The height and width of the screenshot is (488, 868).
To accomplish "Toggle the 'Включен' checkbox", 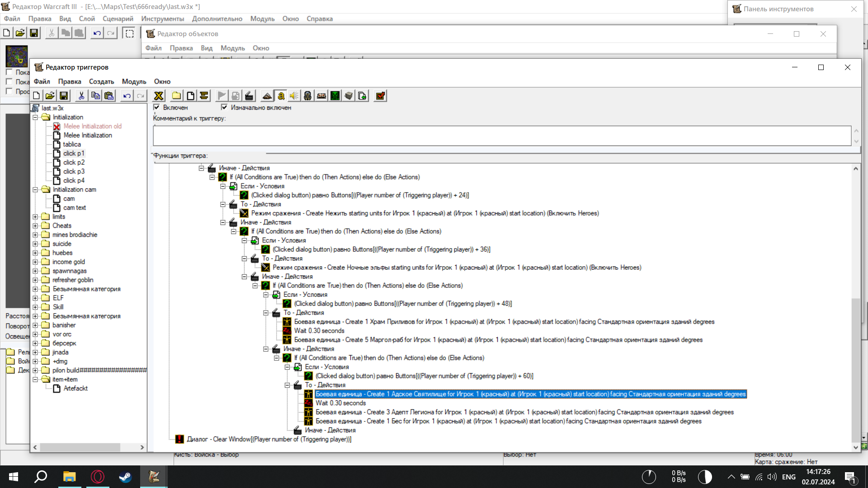I will 156,108.
